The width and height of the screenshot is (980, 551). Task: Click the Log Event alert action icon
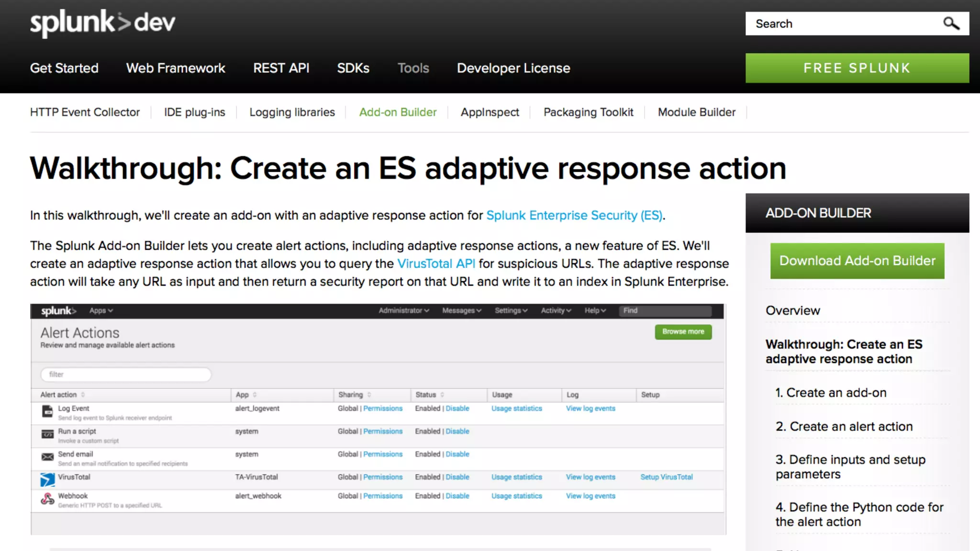pos(47,411)
